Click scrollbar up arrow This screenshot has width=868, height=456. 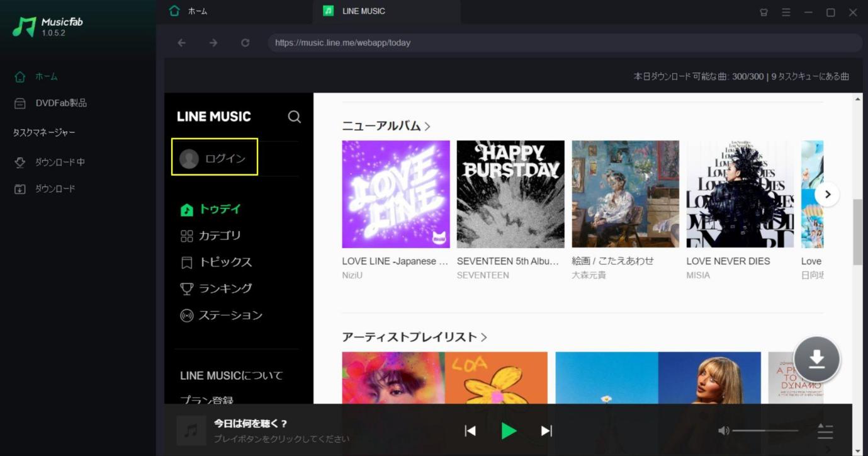pos(857,99)
